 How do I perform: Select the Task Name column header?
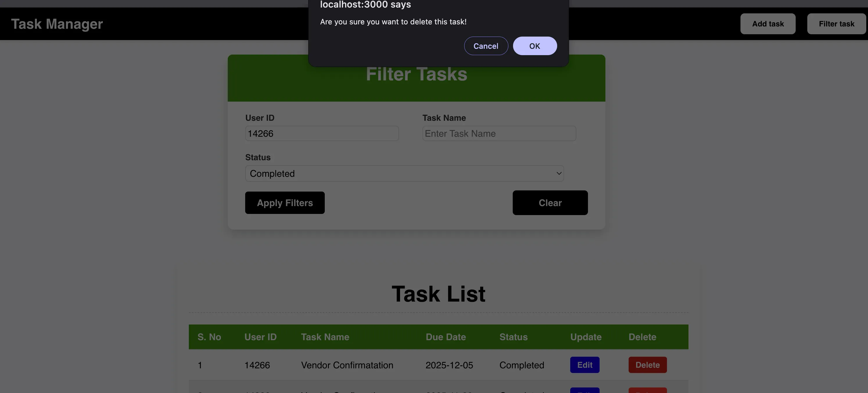point(324,337)
